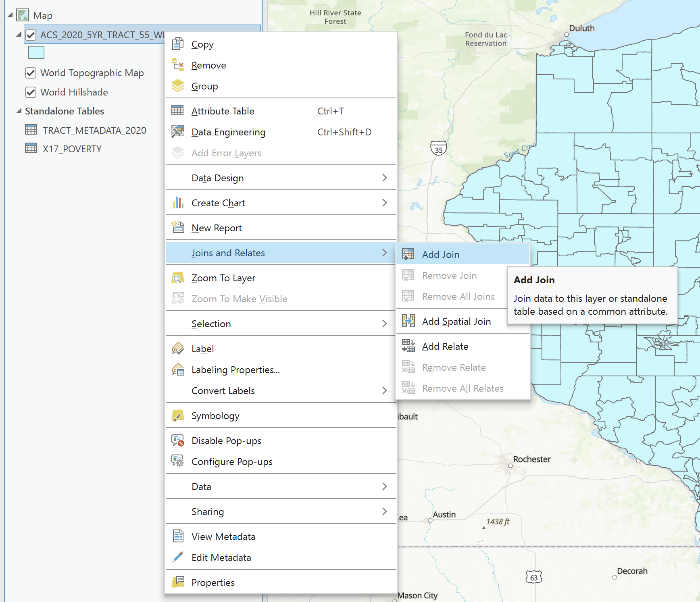Click the Attribute Table grid icon

[x=177, y=111]
